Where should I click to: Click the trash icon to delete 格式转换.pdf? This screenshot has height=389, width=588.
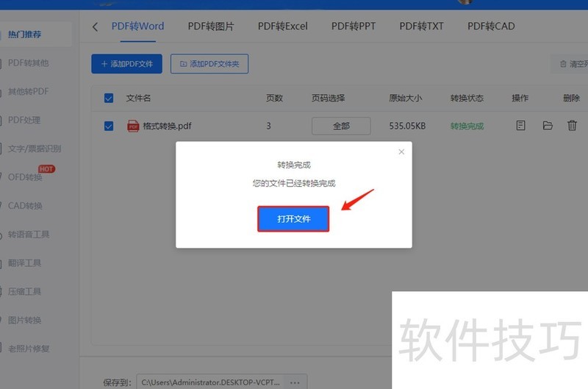coord(572,125)
